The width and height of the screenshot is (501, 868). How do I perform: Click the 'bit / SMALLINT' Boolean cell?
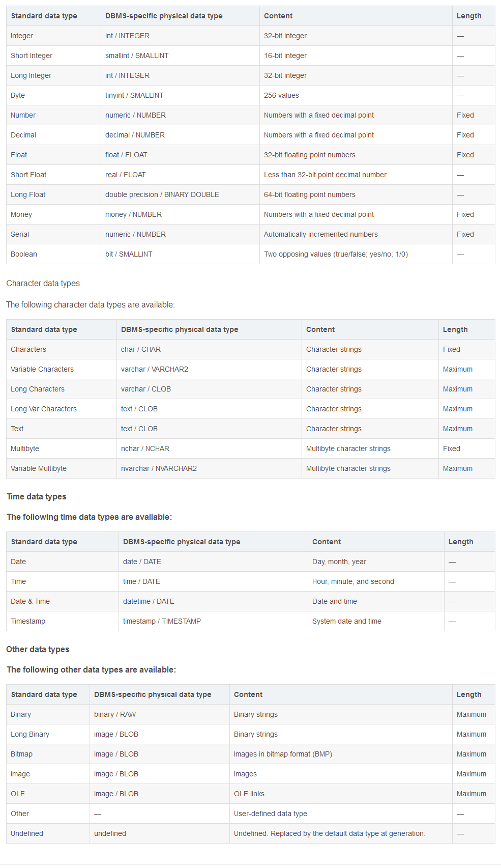click(129, 254)
